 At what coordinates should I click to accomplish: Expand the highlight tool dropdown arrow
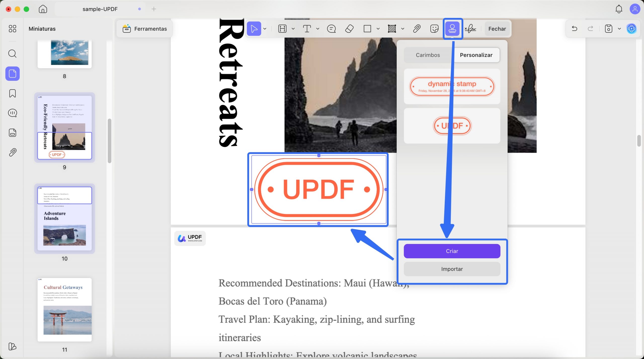coord(293,29)
